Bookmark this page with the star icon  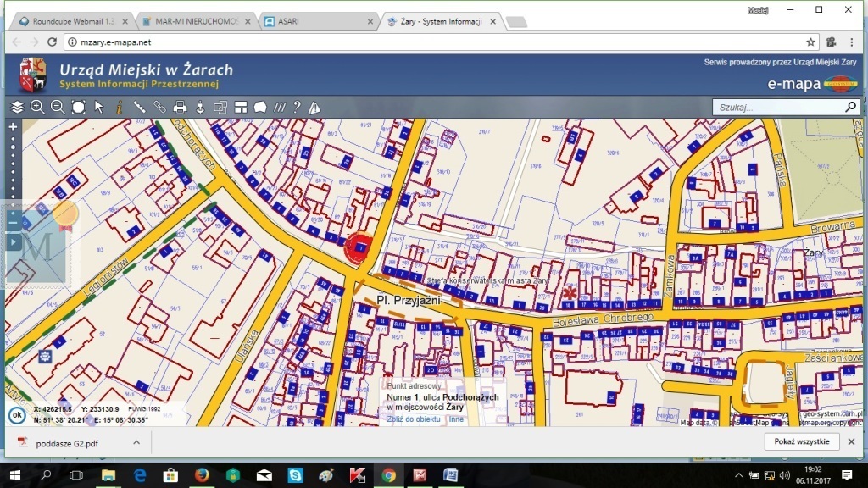(810, 42)
